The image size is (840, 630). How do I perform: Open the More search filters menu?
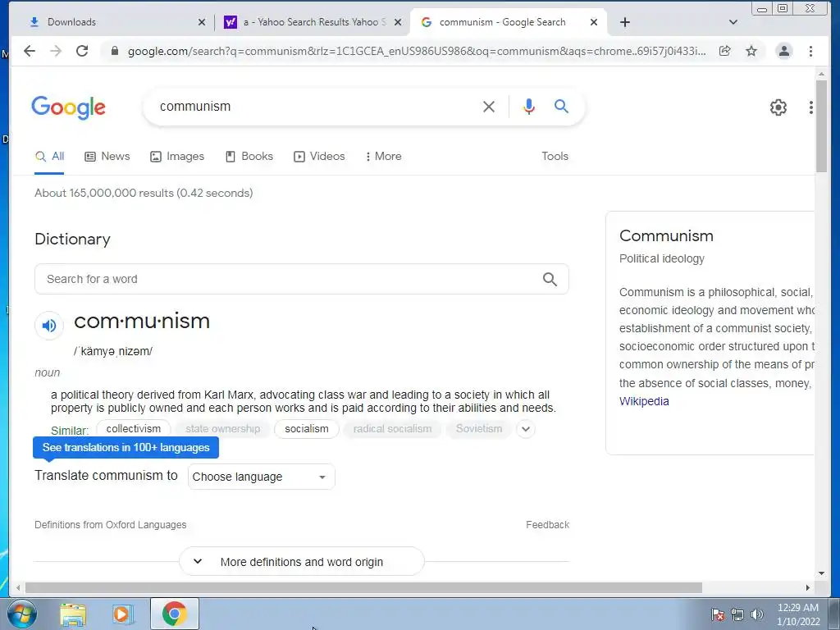[384, 157]
